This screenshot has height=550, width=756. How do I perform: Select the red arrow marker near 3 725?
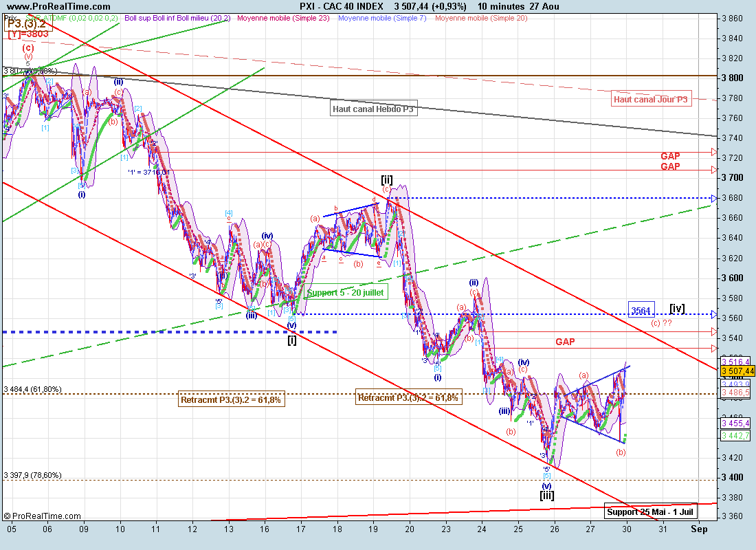pos(714,152)
